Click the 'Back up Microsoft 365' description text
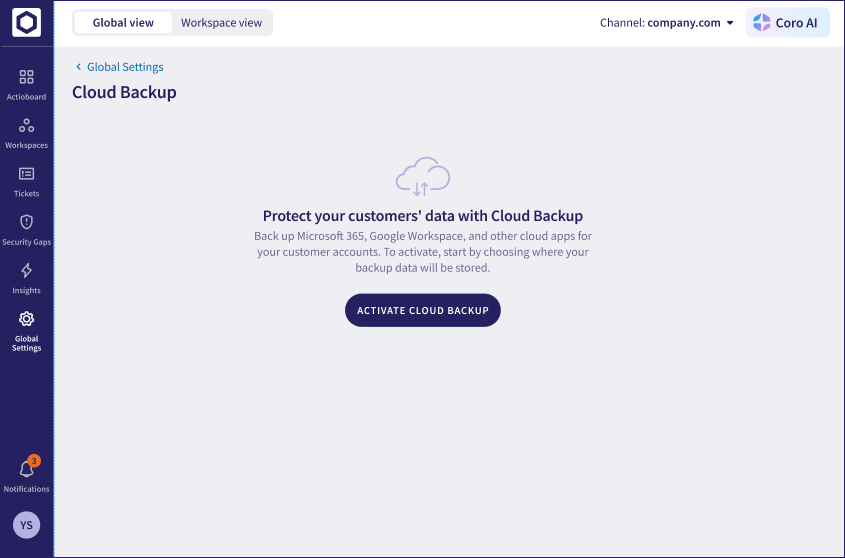 tap(423, 252)
